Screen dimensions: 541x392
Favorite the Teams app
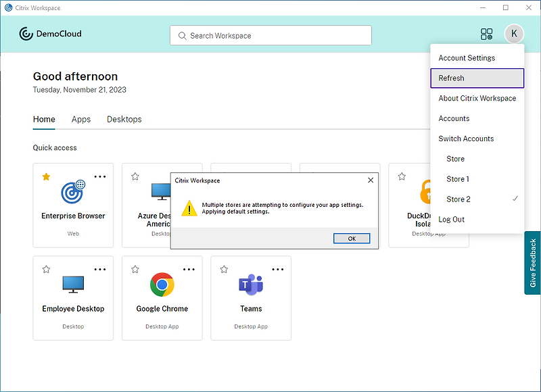coord(224,269)
